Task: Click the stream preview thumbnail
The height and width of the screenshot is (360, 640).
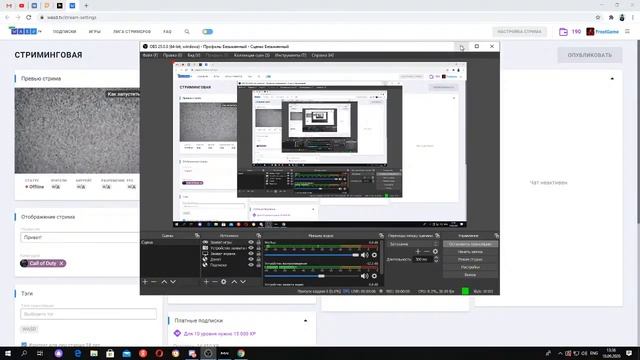Action: click(77, 131)
